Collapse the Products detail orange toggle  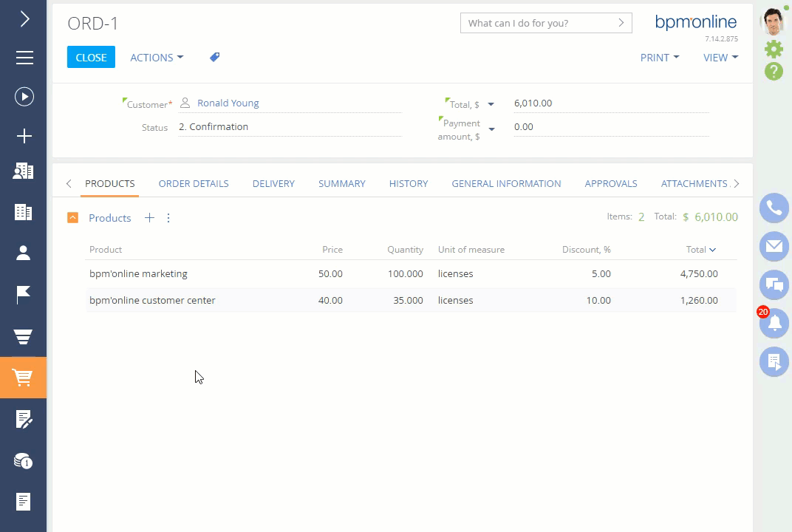point(72,218)
